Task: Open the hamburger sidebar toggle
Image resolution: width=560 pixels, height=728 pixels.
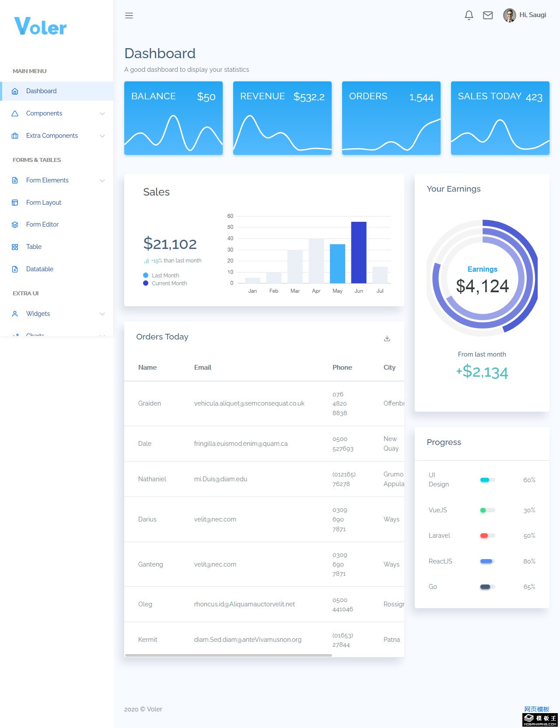Action: coord(129,16)
